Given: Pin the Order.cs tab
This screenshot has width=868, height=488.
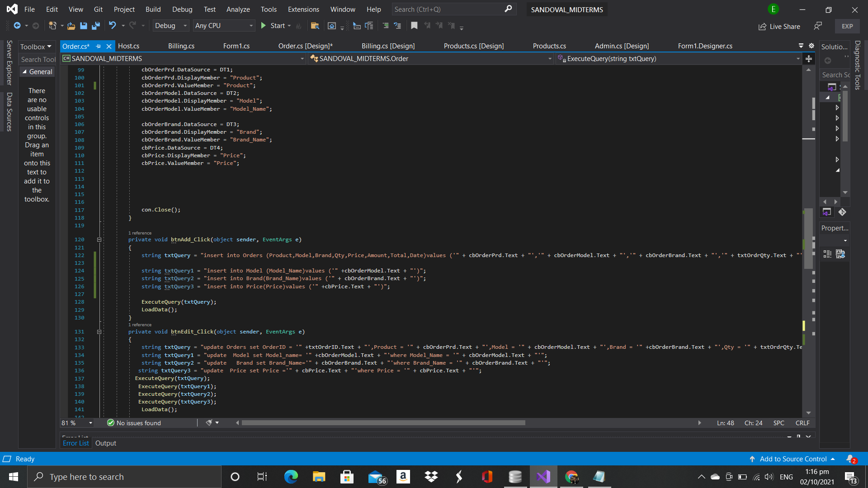Looking at the screenshot, I should (x=98, y=46).
